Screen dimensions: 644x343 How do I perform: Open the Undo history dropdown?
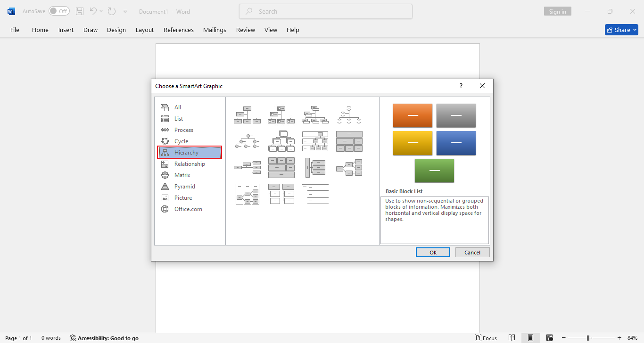(100, 11)
